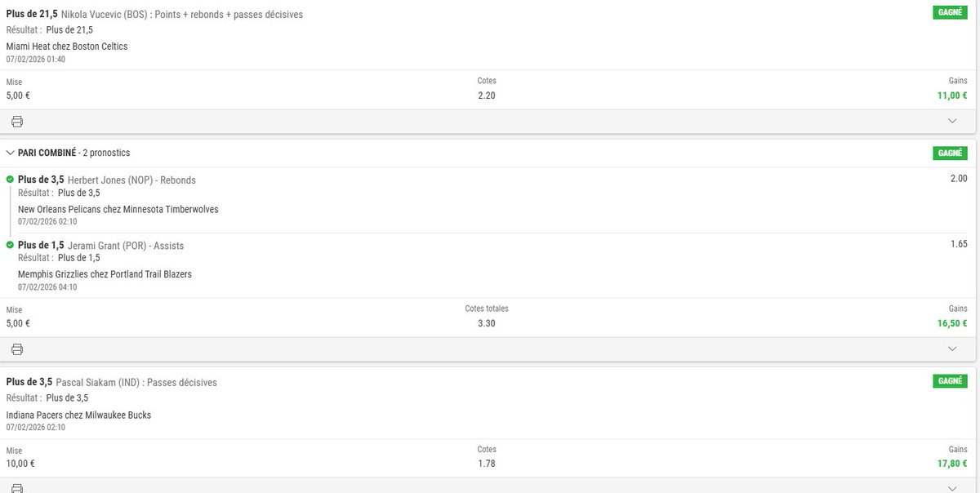Print the combined bet slip
The width and height of the screenshot is (980, 493).
point(17,349)
